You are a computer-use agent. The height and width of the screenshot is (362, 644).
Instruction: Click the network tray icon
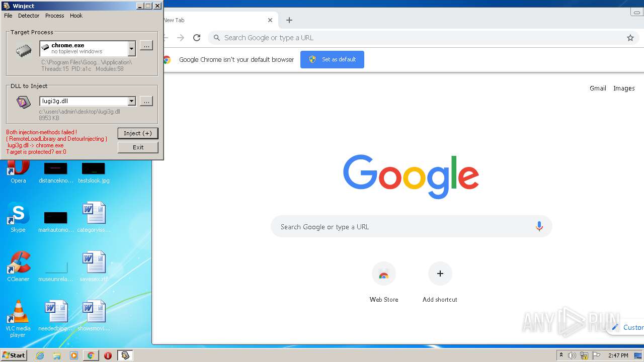tap(584, 355)
